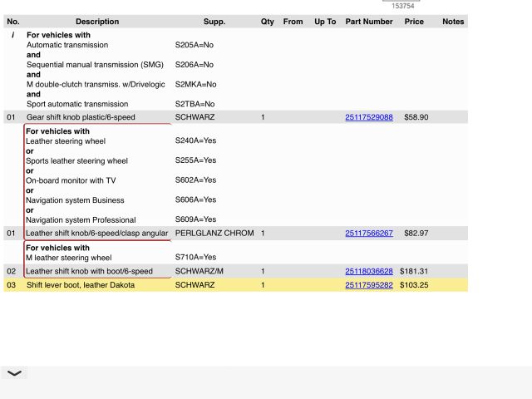This screenshot has width=532, height=399.
Task: Select the Part Number column header
Action: click(x=369, y=22)
